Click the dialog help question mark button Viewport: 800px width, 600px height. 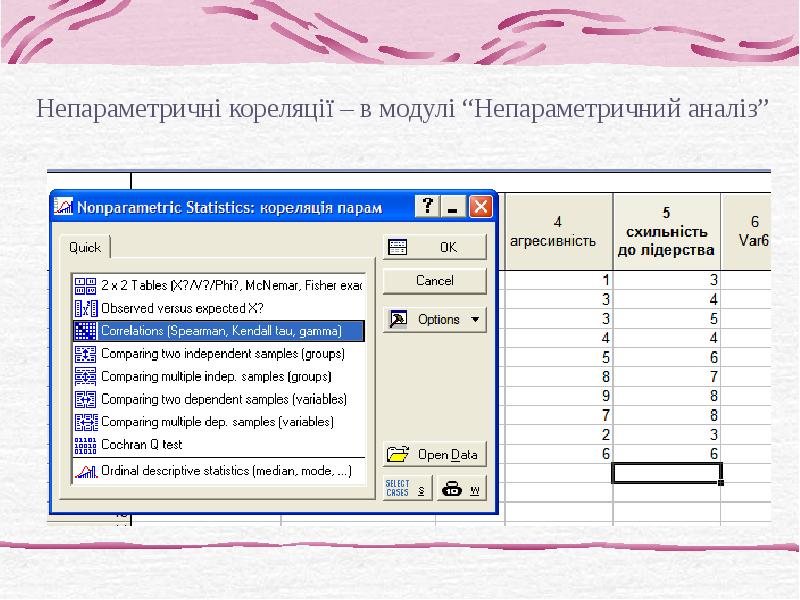pyautogui.click(x=428, y=207)
